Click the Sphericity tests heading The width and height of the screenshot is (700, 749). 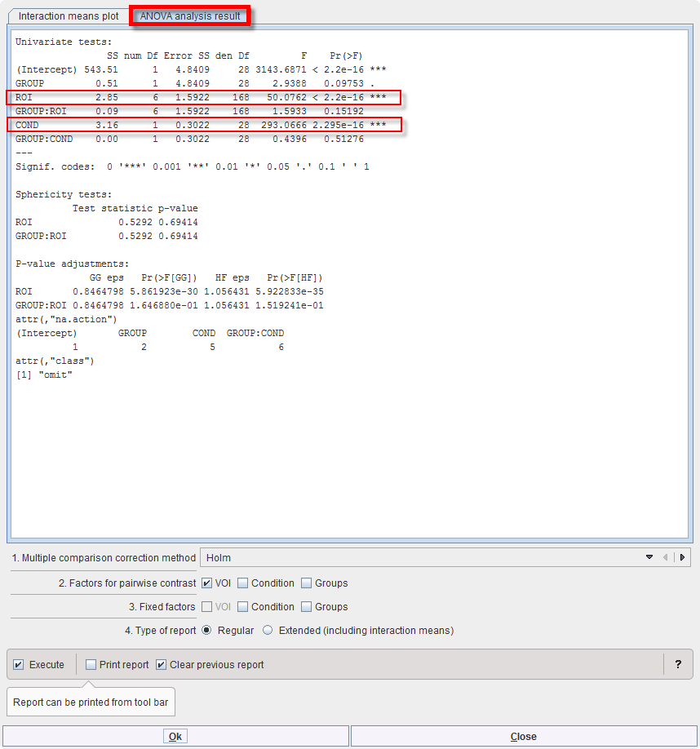tap(64, 194)
